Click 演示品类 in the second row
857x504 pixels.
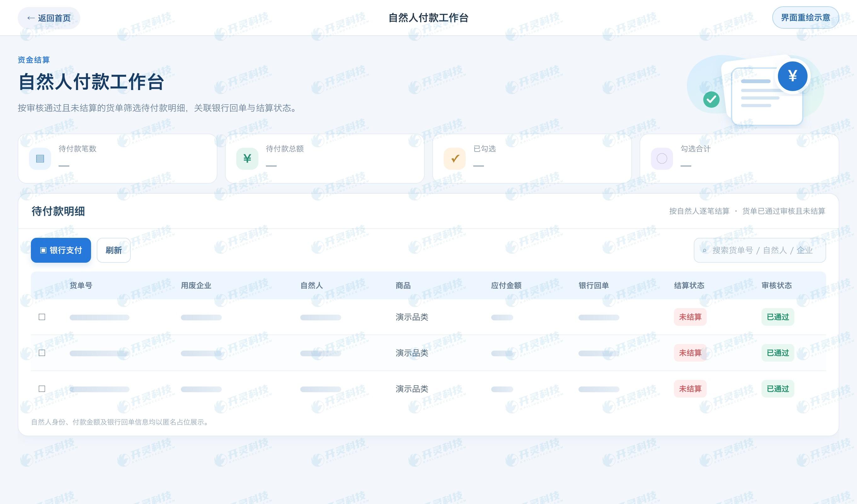pyautogui.click(x=412, y=353)
